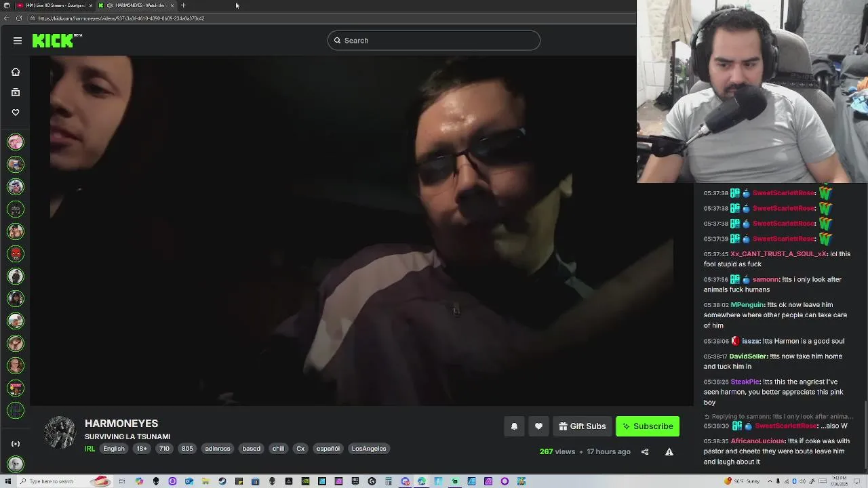
Task: Click the last green avatar at sidebar bottom
Action: pyautogui.click(x=16, y=464)
